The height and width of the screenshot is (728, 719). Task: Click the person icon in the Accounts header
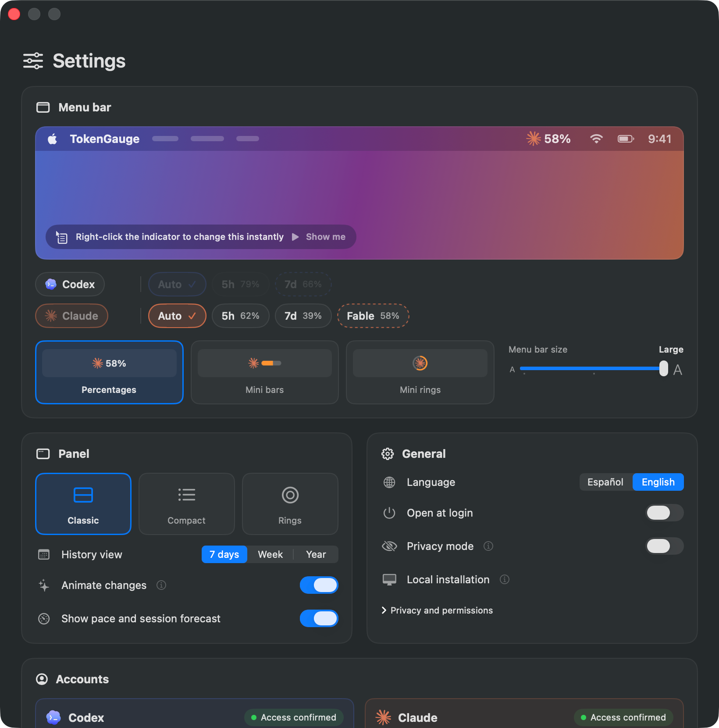point(42,679)
